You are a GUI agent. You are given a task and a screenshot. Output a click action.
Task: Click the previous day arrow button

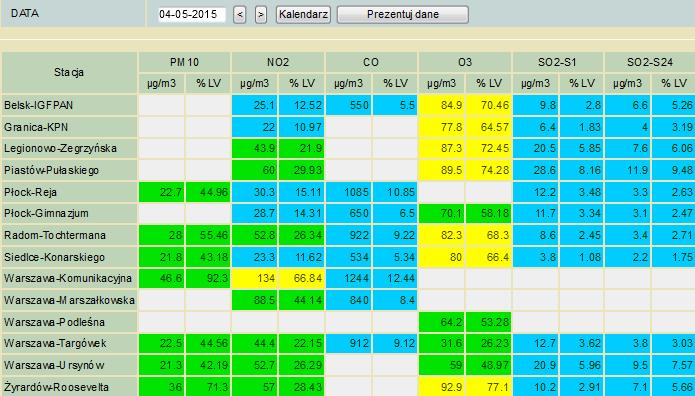(x=239, y=15)
